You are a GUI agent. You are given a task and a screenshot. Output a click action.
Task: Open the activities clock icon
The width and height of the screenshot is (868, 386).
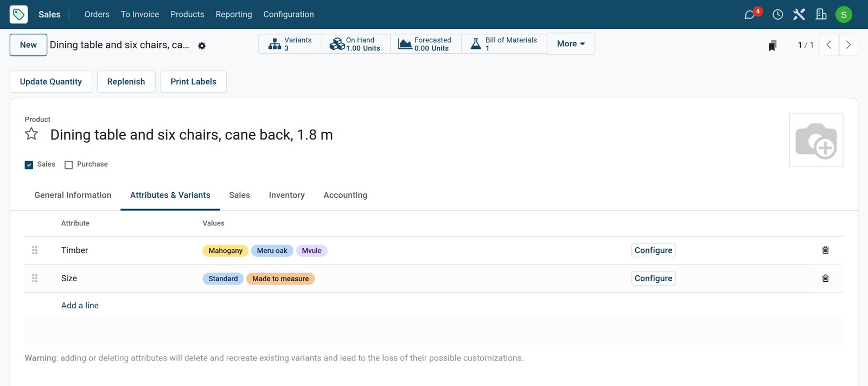778,15
